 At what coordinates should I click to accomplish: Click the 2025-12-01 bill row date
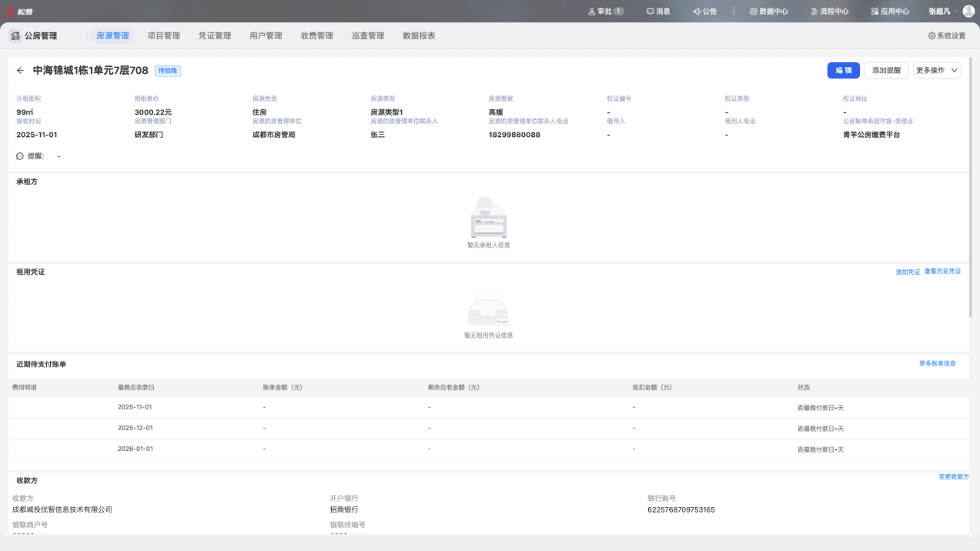[x=135, y=428]
